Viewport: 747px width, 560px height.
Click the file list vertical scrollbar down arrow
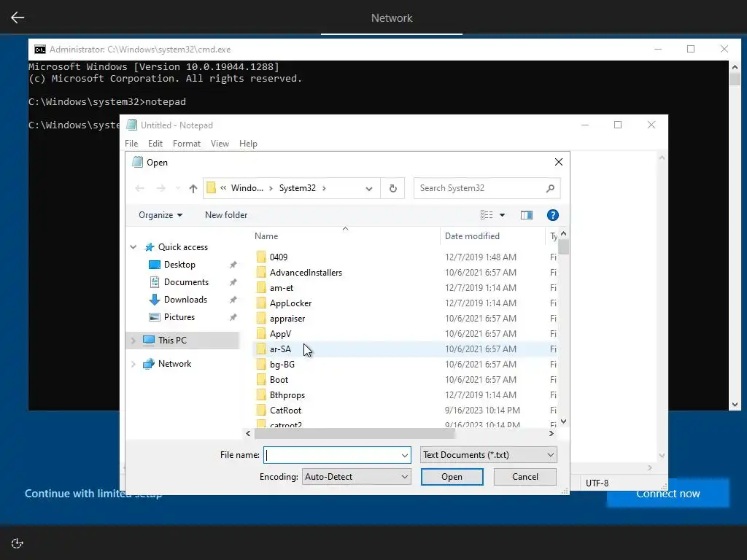(564, 421)
